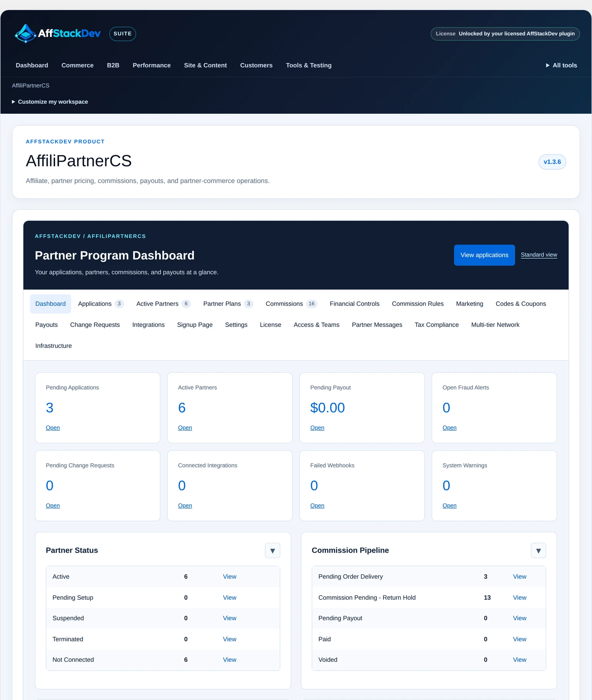View Commission Pending - Return Hold items
This screenshot has width=592, height=700.
520,597
